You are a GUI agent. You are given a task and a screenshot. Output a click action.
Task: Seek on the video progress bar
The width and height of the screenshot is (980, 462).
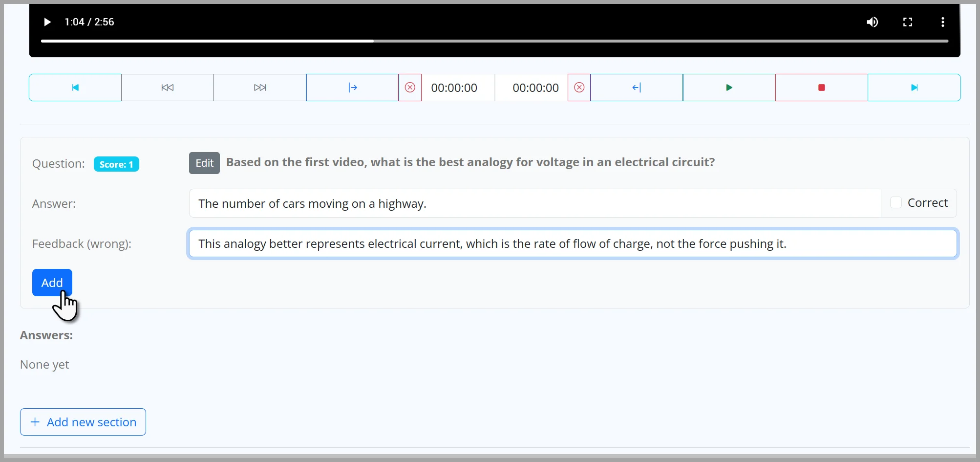click(494, 41)
